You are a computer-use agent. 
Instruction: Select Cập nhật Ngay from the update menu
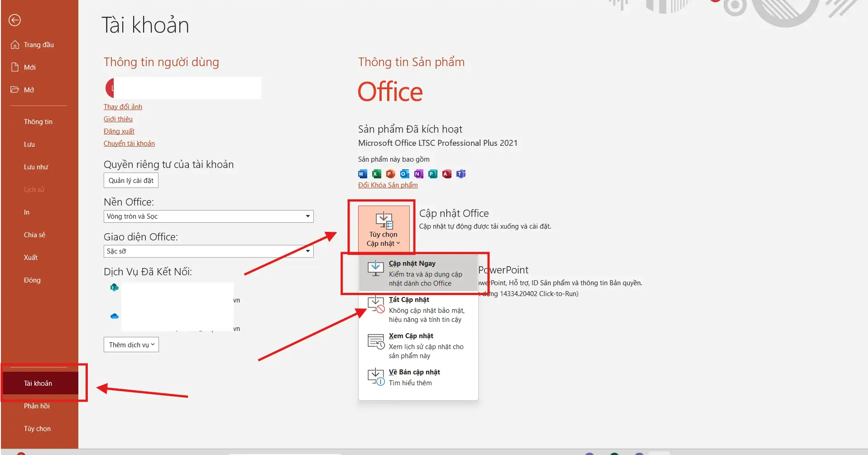(412, 263)
